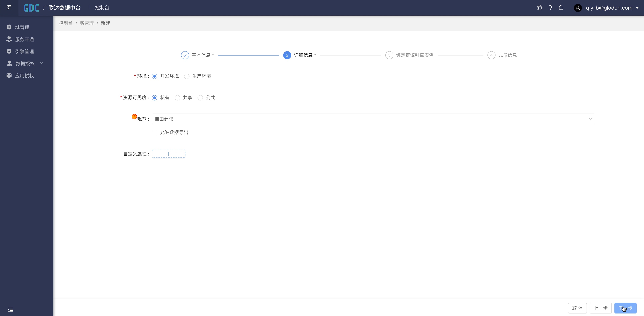The width and height of the screenshot is (644, 316).
Task: Click the orange help icon beside 规范
Action: 134,117
